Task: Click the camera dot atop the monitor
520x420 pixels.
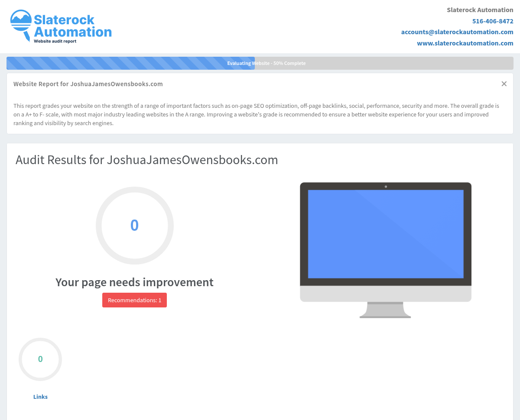Action: [x=386, y=186]
